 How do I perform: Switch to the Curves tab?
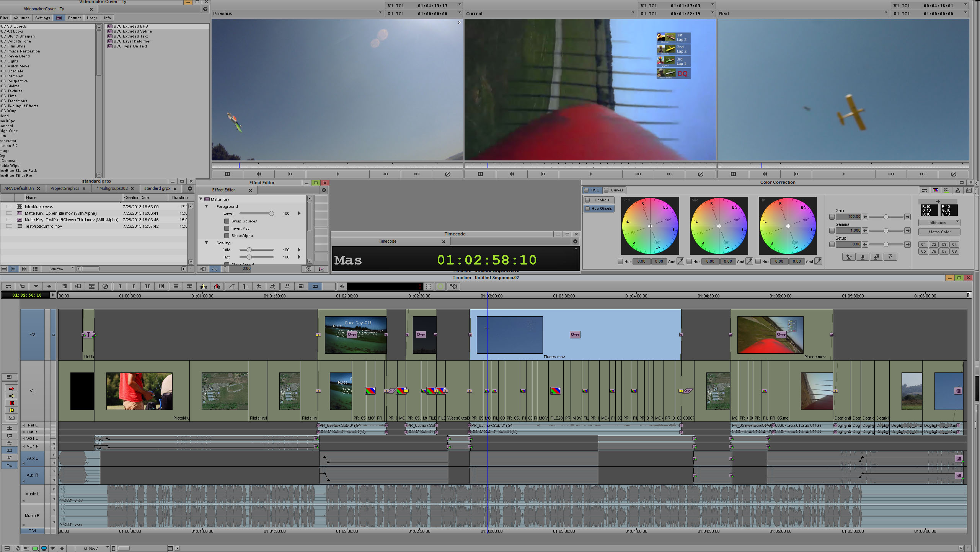pyautogui.click(x=613, y=190)
